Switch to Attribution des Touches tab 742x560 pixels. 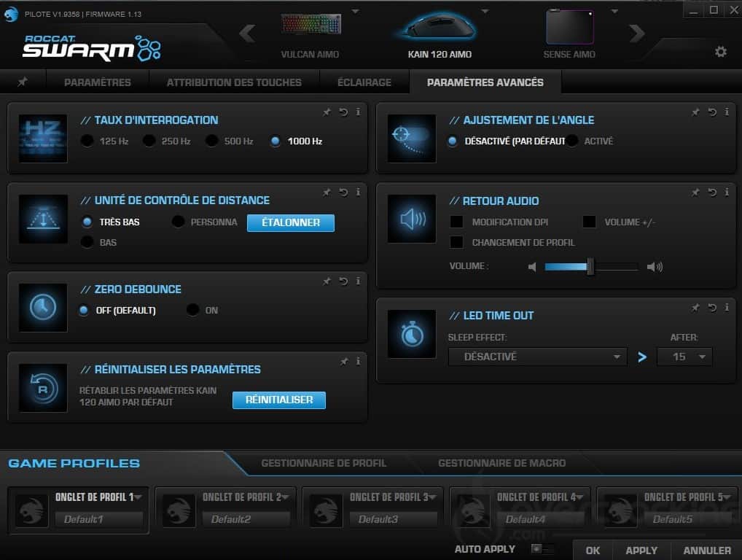coord(234,82)
